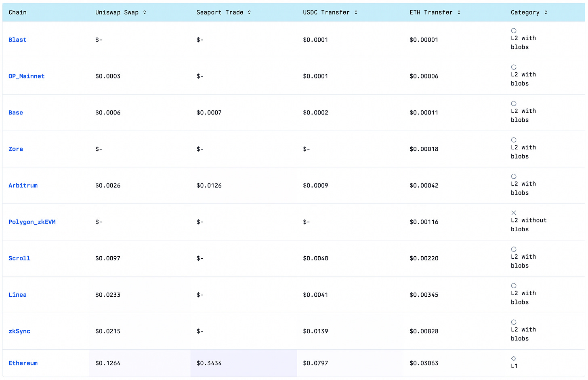Viewport: 588px width, 380px height.
Task: Open the Base chain link
Action: tap(16, 112)
